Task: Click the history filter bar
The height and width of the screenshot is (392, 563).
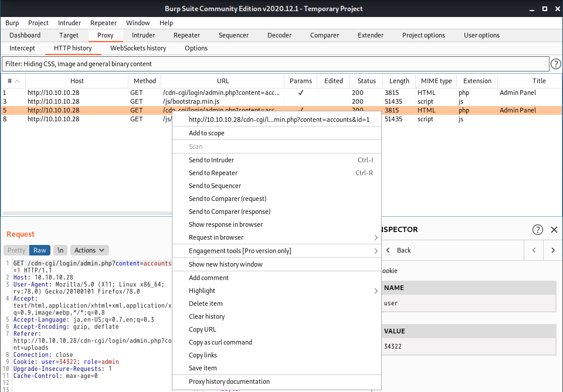Action: 274,64
